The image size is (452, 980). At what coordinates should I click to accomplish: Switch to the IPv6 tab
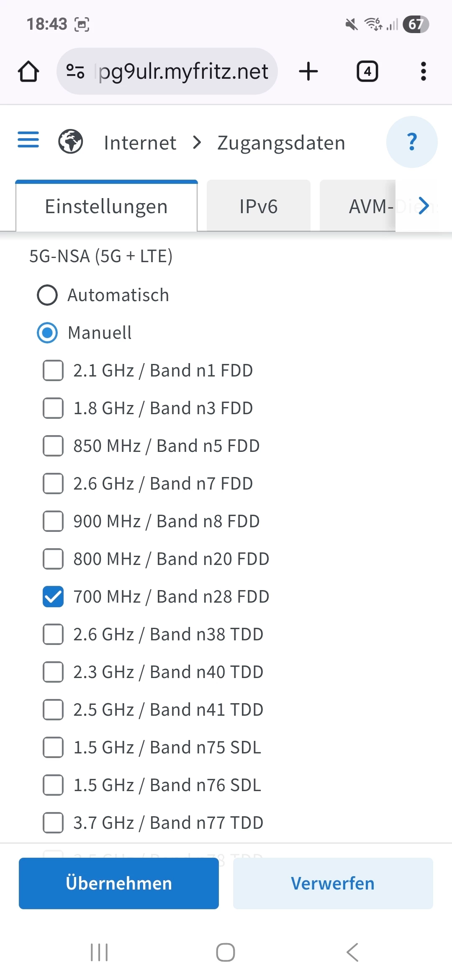pos(258,206)
